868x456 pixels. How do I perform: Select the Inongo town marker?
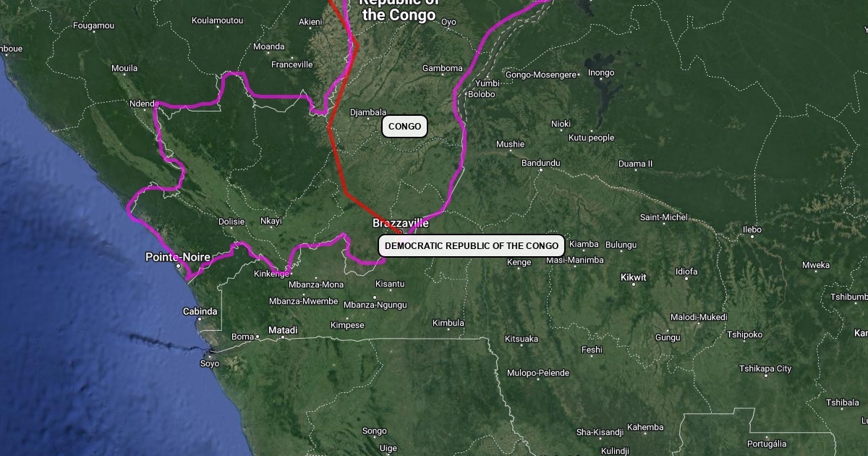tap(601, 80)
